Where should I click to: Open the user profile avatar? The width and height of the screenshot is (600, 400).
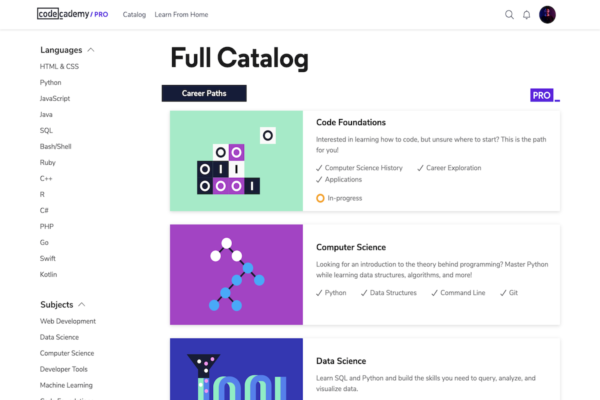click(x=548, y=15)
